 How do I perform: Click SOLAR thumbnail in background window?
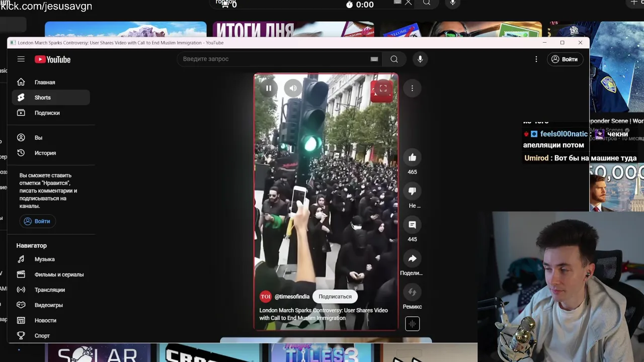(98, 353)
